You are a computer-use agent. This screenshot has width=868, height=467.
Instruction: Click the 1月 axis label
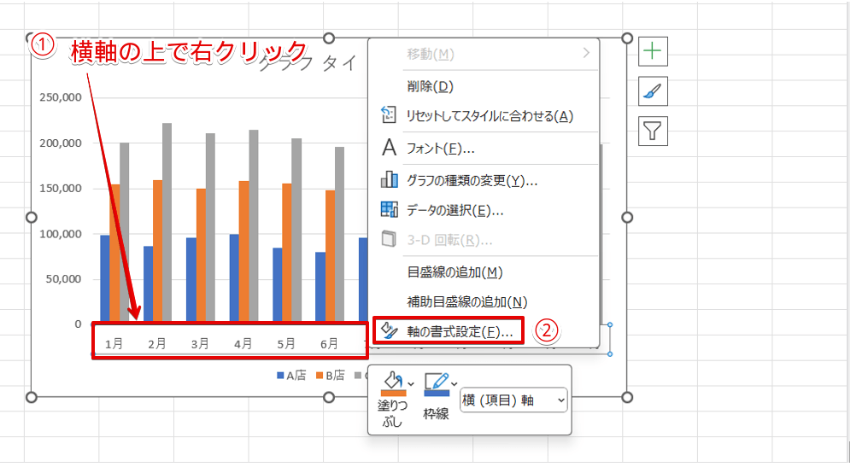pos(114,344)
